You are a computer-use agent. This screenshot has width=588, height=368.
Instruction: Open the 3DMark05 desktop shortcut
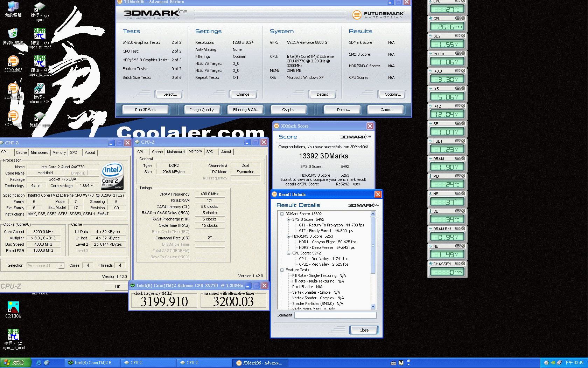[x=13, y=91]
